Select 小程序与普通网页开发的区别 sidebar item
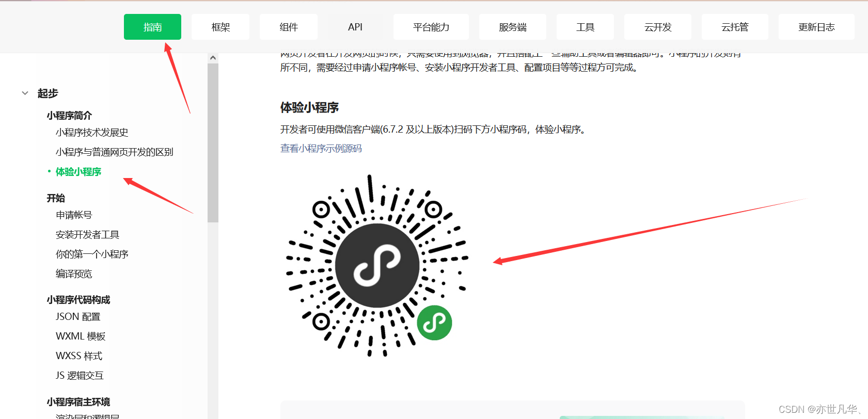868x419 pixels. pos(114,152)
